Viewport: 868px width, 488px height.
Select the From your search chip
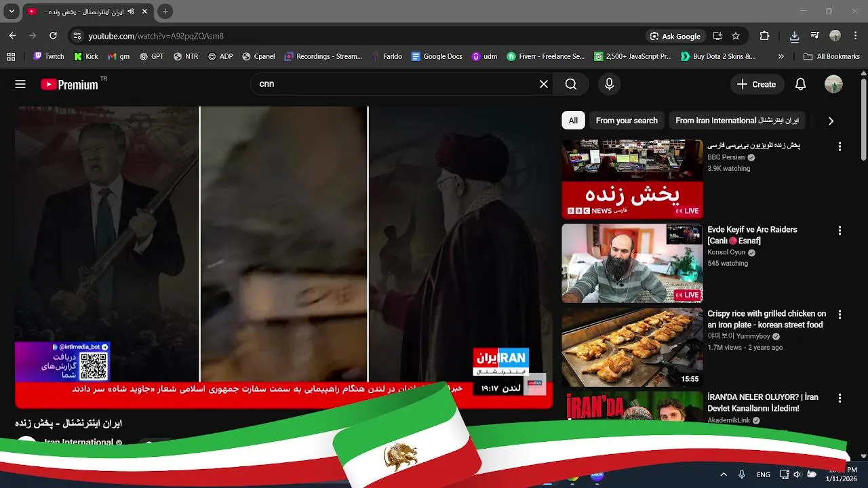pos(627,121)
